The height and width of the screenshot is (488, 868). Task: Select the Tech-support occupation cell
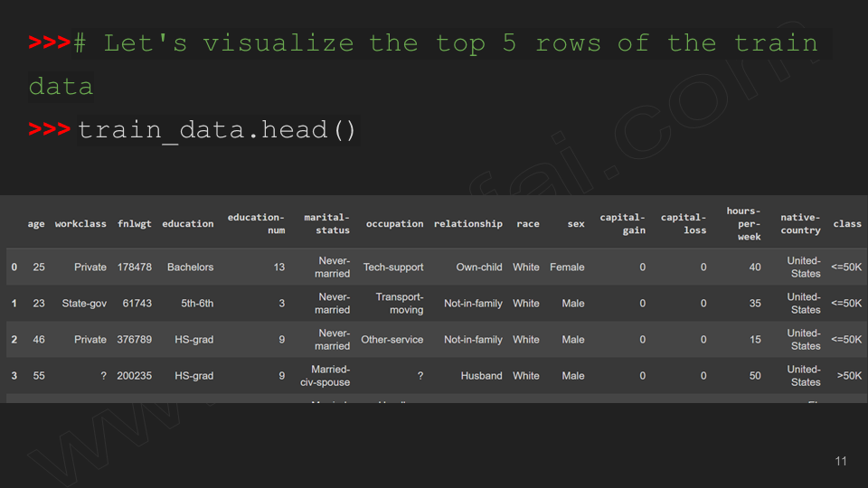click(393, 267)
